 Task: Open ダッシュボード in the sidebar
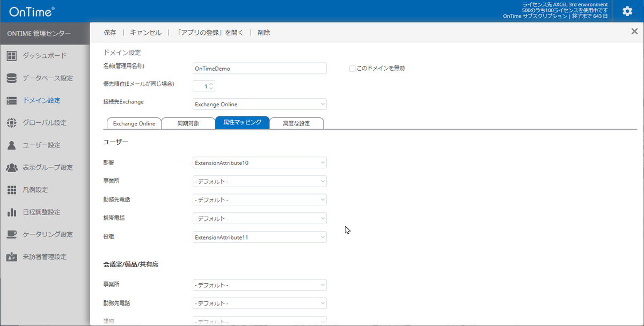[x=45, y=56]
